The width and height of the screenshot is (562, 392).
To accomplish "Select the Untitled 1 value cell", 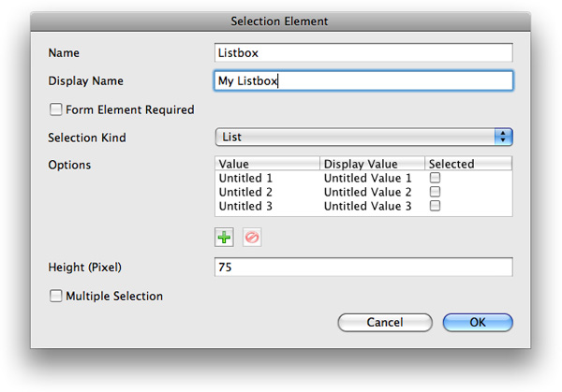I will tap(245, 178).
